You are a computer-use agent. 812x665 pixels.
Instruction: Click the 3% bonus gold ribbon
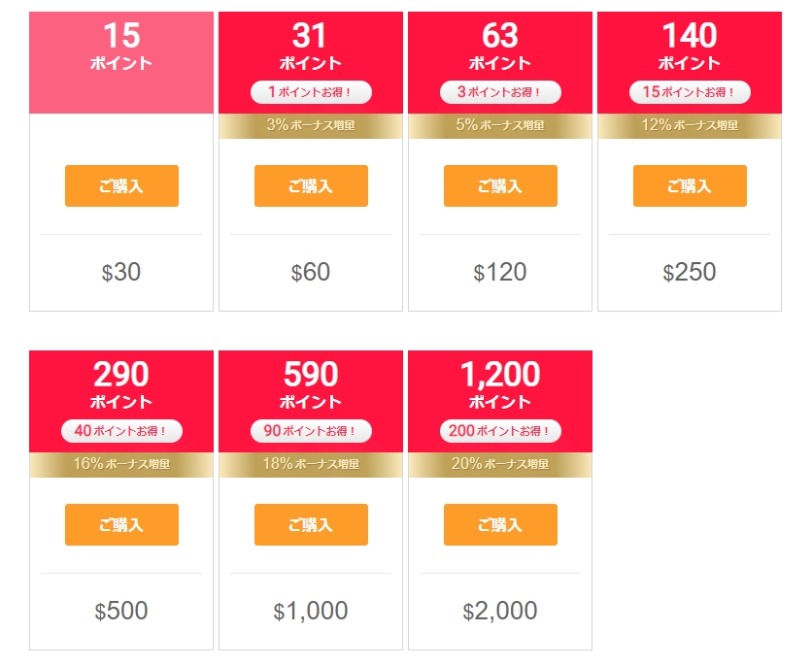coord(311,125)
